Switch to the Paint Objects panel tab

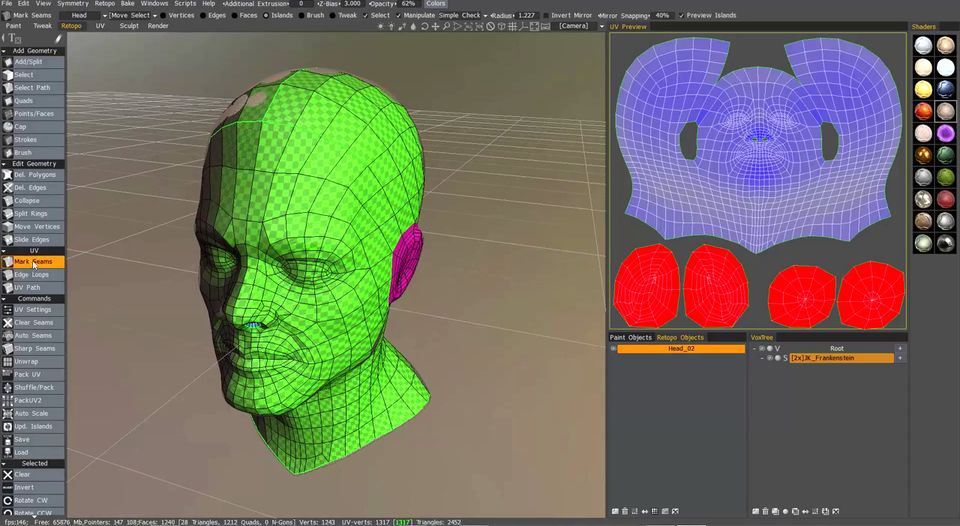point(631,338)
